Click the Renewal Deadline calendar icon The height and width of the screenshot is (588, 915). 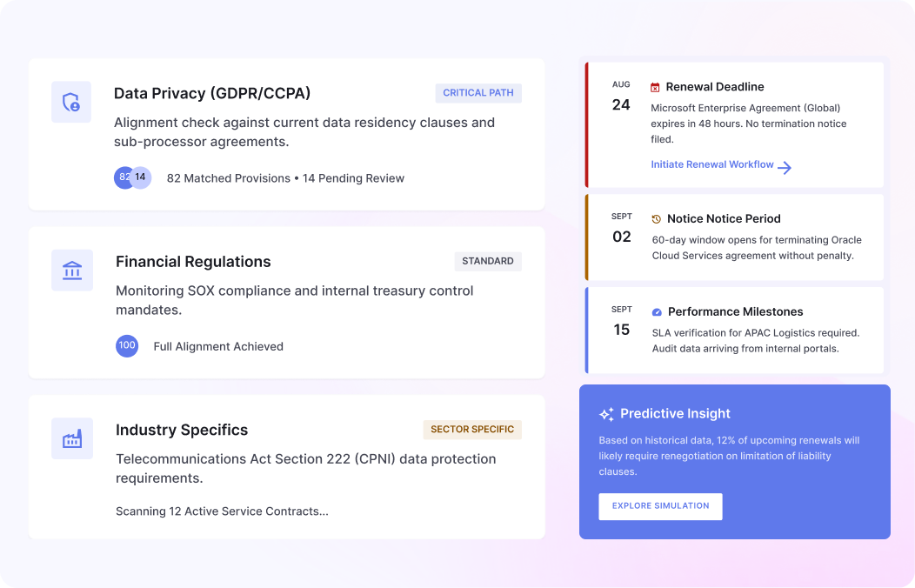655,88
